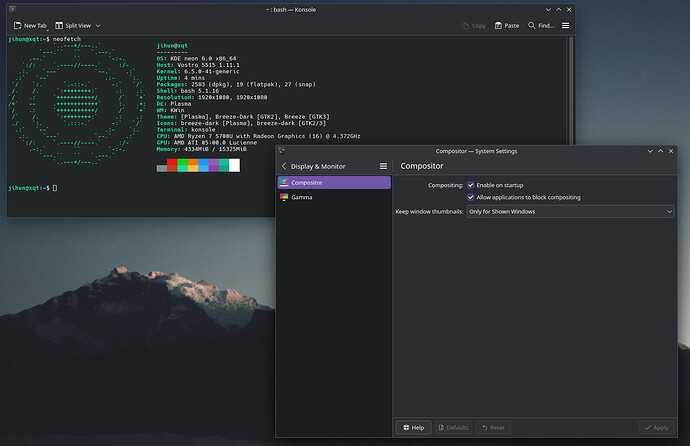Select Gamma in the sidebar

click(x=334, y=197)
